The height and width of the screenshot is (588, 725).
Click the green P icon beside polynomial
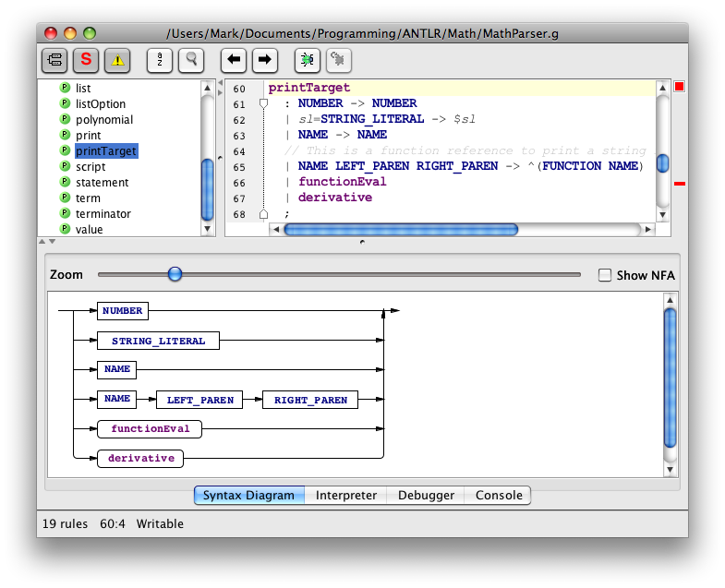(66, 119)
